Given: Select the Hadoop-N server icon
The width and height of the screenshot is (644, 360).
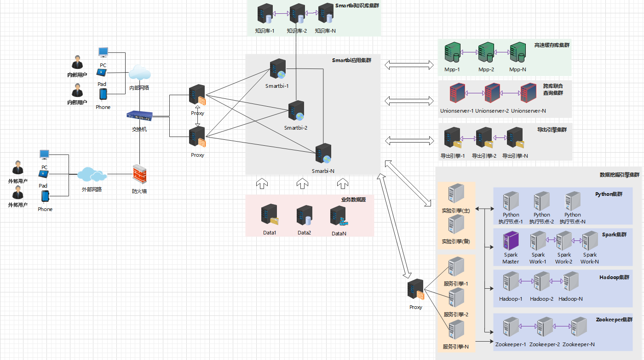Looking at the screenshot, I should pos(570,281).
